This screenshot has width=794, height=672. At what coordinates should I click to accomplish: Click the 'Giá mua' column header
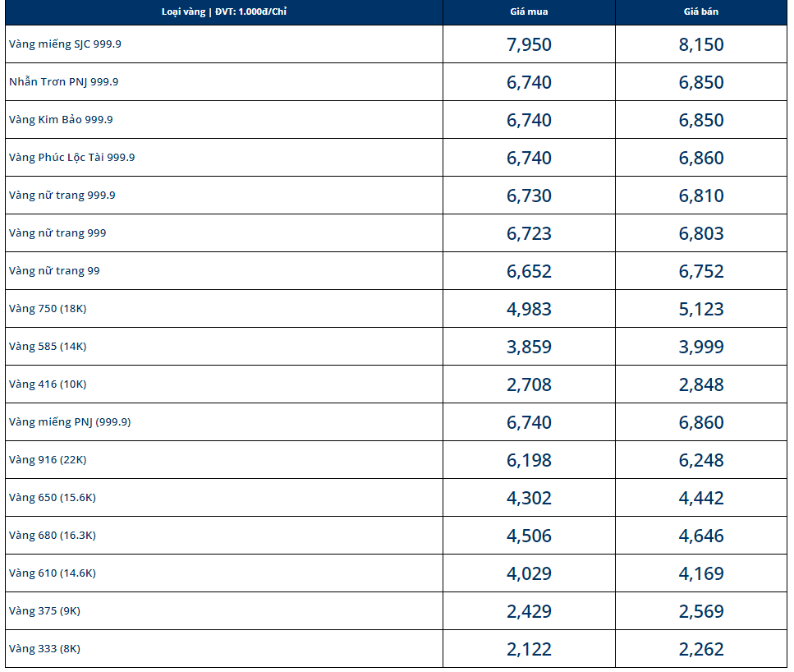[529, 12]
